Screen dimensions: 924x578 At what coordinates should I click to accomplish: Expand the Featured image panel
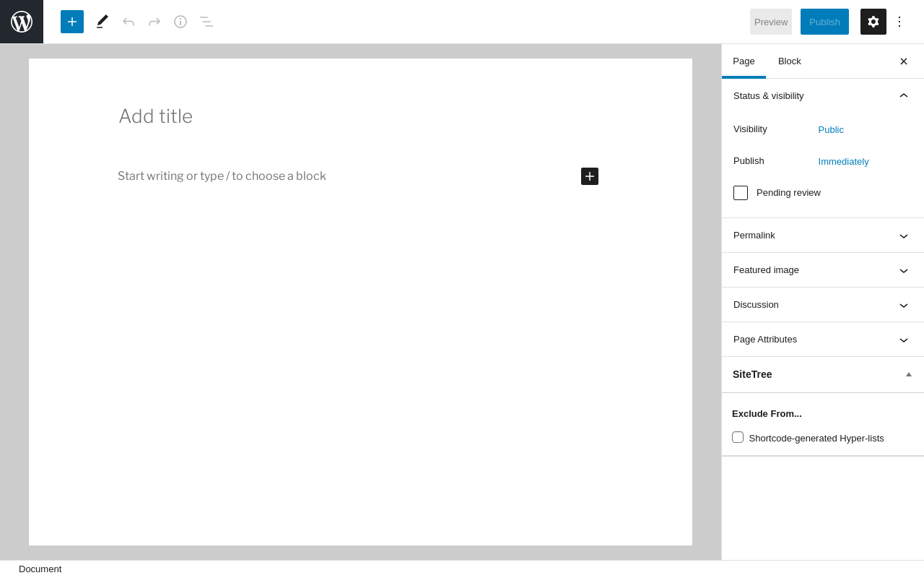[x=823, y=270]
